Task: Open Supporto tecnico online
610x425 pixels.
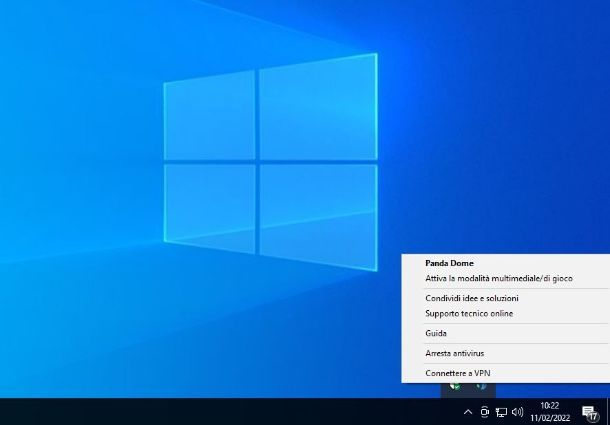Action: 505,314
